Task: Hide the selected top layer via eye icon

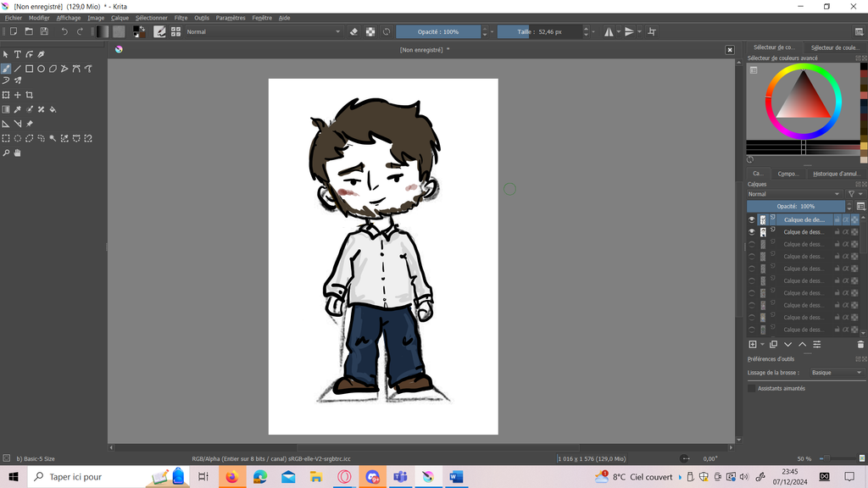Action: [x=751, y=219]
